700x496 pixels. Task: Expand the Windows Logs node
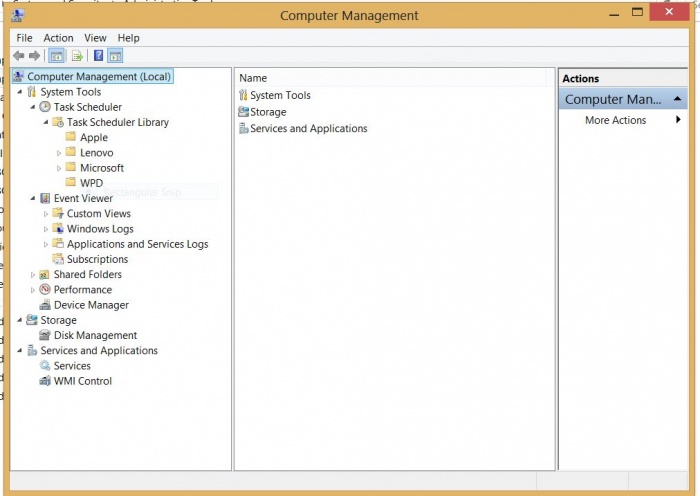click(x=46, y=229)
